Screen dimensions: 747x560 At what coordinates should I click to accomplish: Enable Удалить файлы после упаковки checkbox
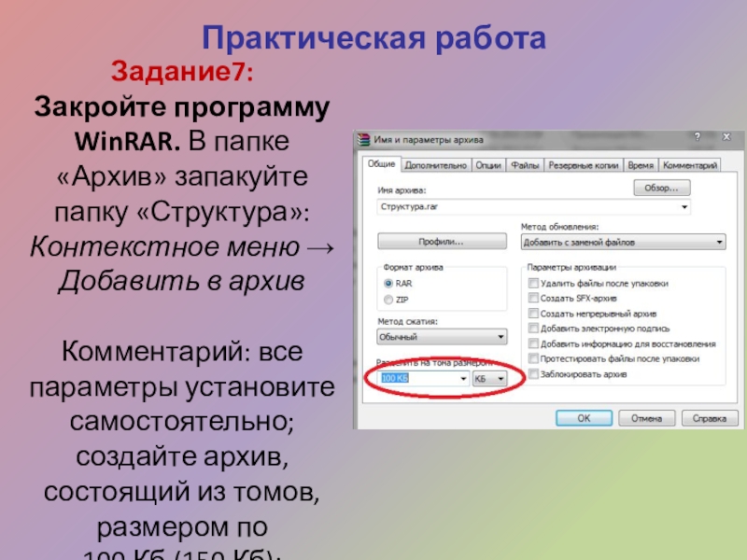point(533,284)
